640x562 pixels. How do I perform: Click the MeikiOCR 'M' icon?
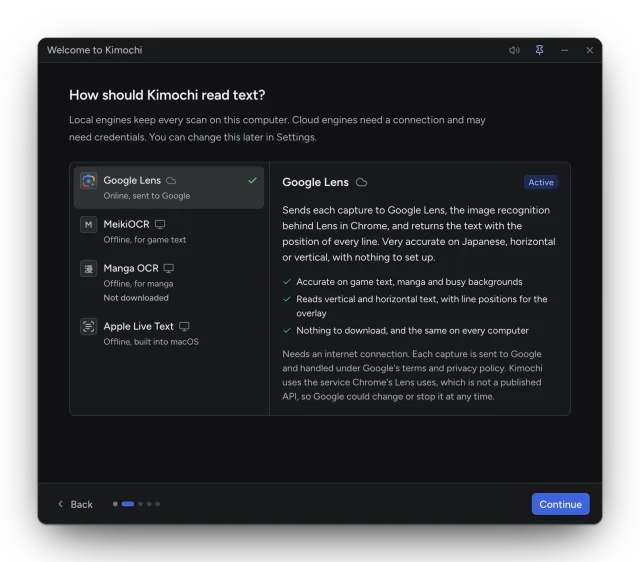tap(89, 224)
